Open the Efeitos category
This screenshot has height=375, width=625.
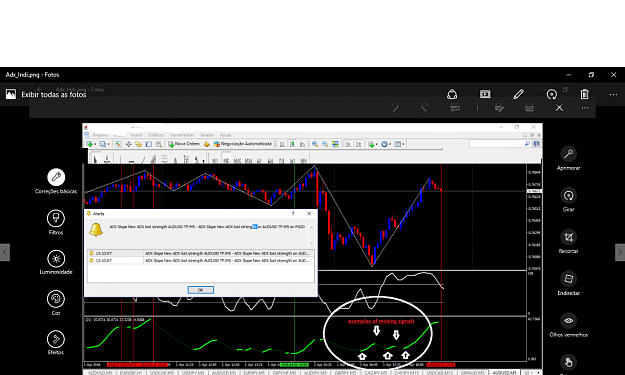56,343
